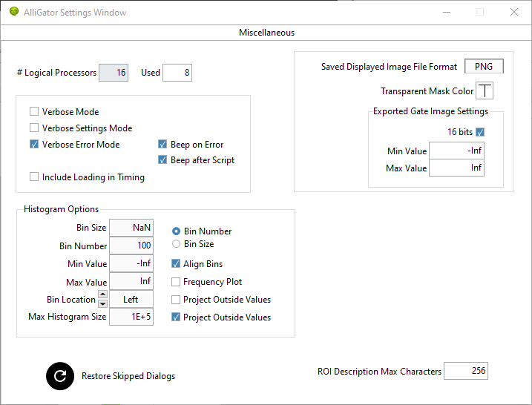Enable the Frequency Plot checkbox
Viewport: 532px width, 405px height.
tap(176, 282)
